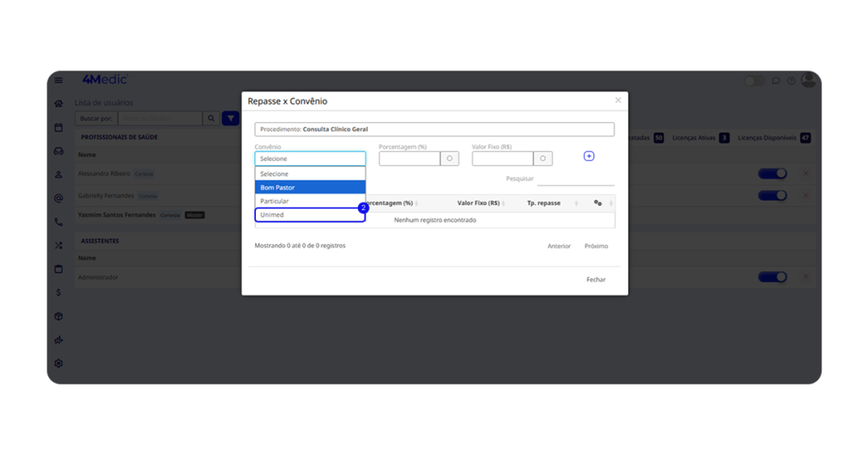Click the Pesquisar search field
Viewport: 868px width, 455px height.
click(576, 179)
